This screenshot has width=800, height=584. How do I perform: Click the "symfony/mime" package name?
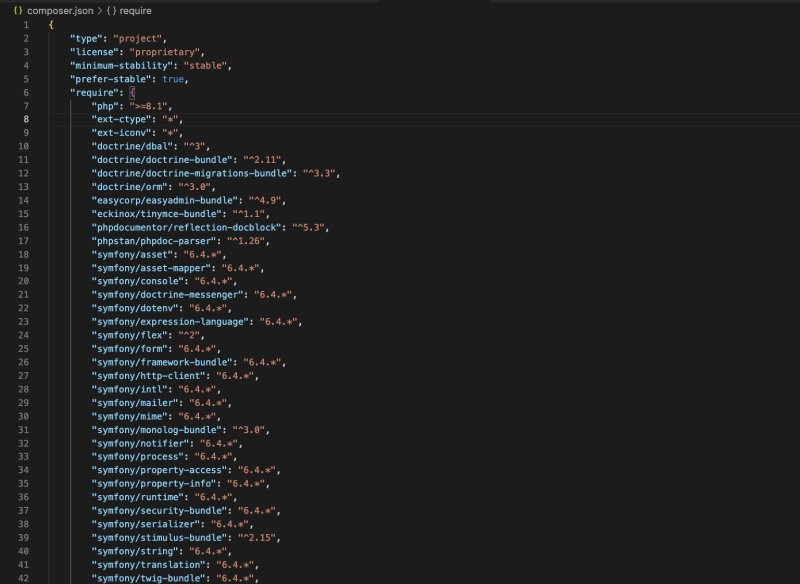pos(129,416)
